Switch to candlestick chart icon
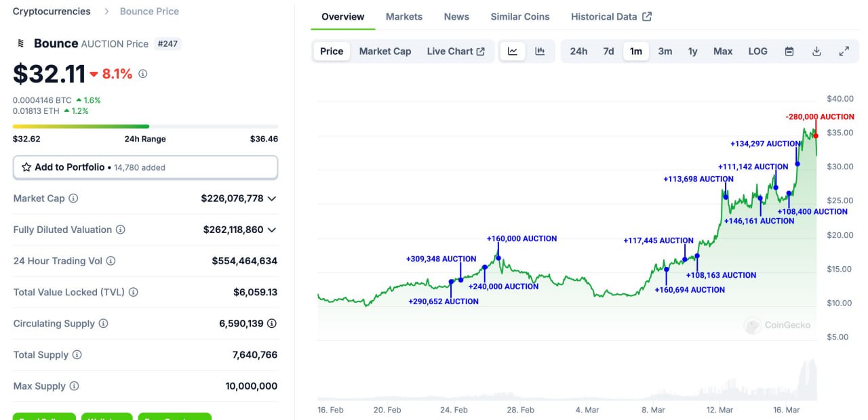Screen dimensions: 868x420 pyautogui.click(x=540, y=51)
